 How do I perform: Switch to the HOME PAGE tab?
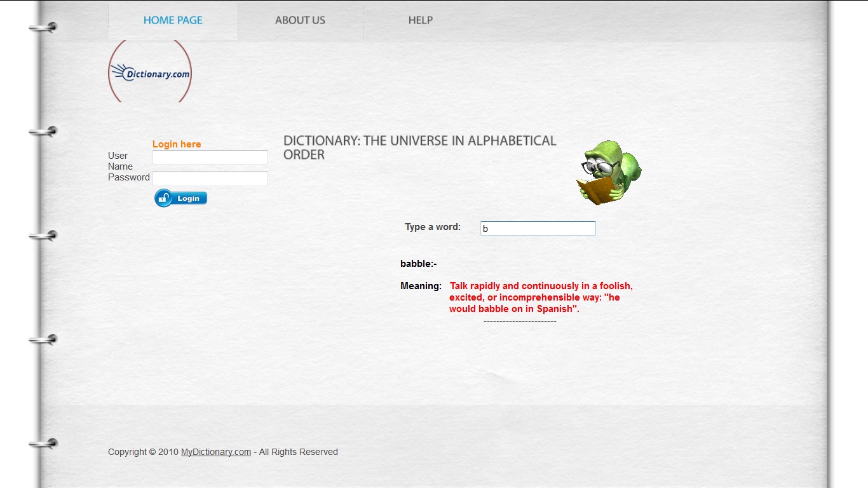tap(172, 20)
